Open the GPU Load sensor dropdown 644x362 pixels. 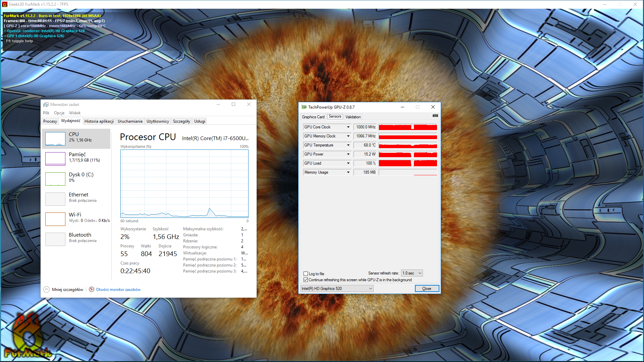pos(348,163)
